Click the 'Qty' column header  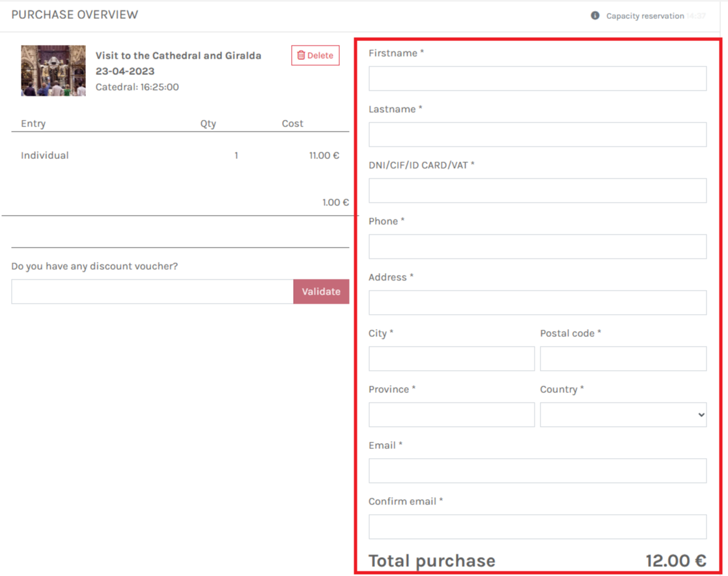click(x=208, y=124)
